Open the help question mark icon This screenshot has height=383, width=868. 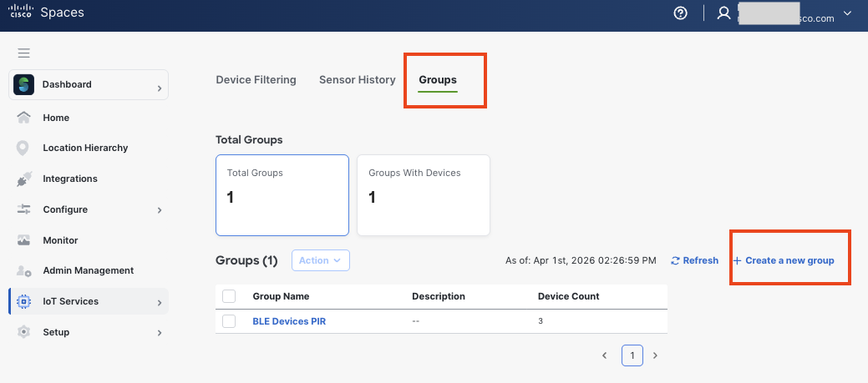[x=681, y=14]
